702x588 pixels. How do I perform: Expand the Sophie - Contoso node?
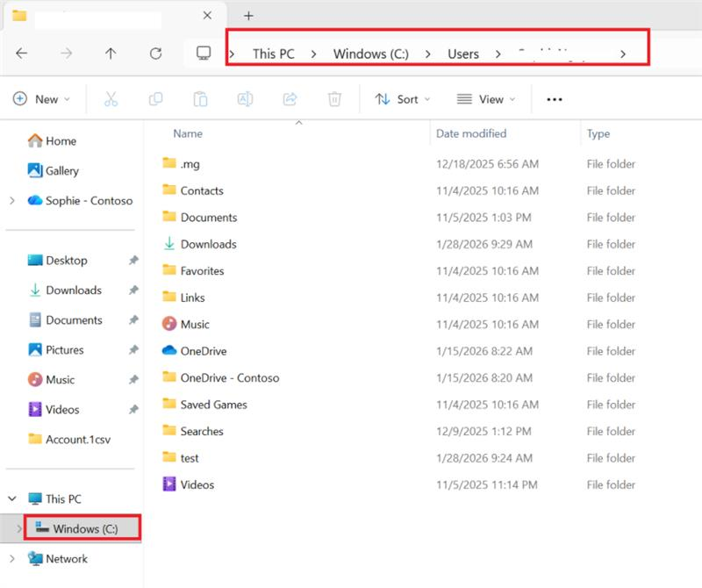pos(12,201)
